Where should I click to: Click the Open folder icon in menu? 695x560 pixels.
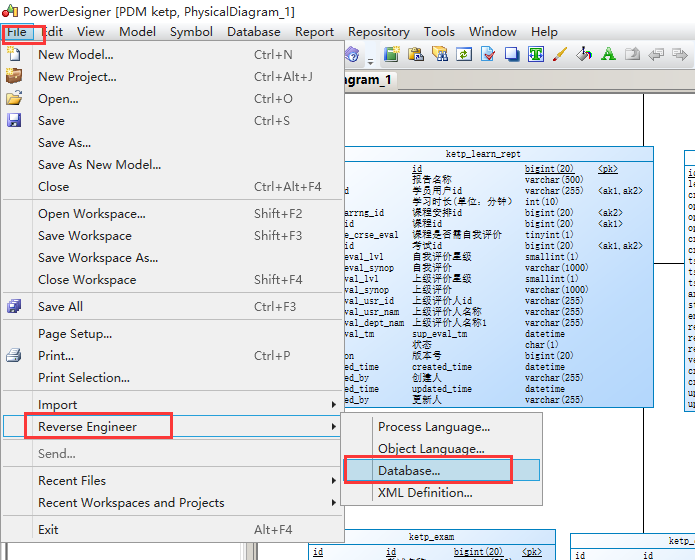[x=14, y=98]
